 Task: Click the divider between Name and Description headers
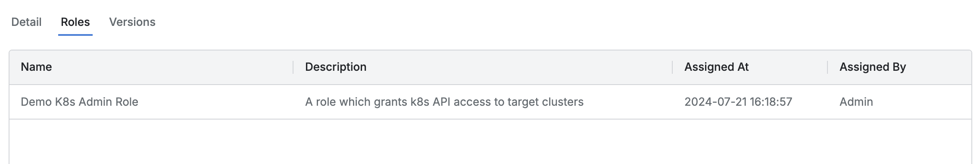293,67
